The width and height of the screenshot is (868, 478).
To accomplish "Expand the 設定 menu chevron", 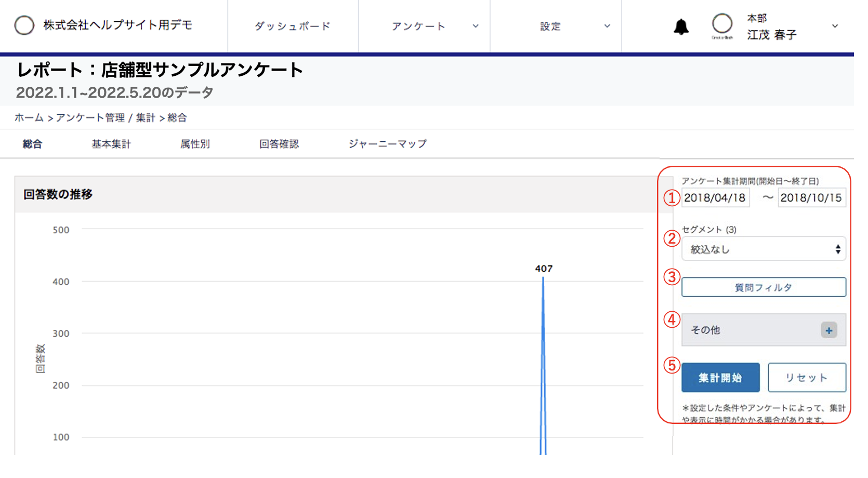I will coord(607,26).
